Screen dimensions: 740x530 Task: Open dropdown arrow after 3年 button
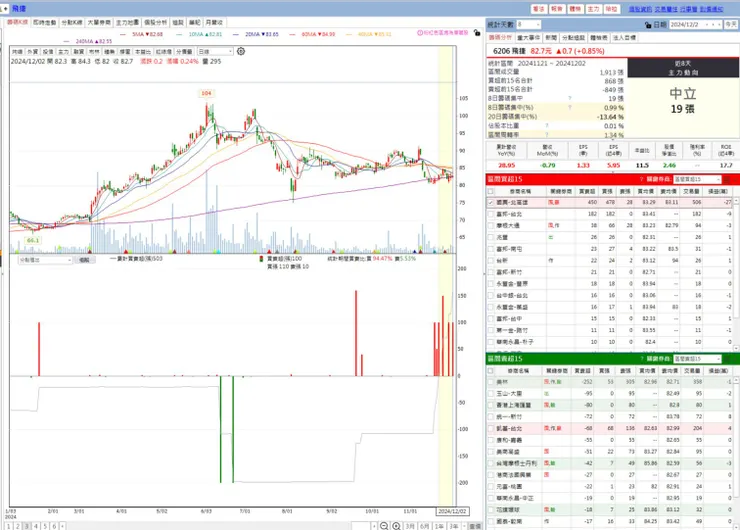[464, 526]
